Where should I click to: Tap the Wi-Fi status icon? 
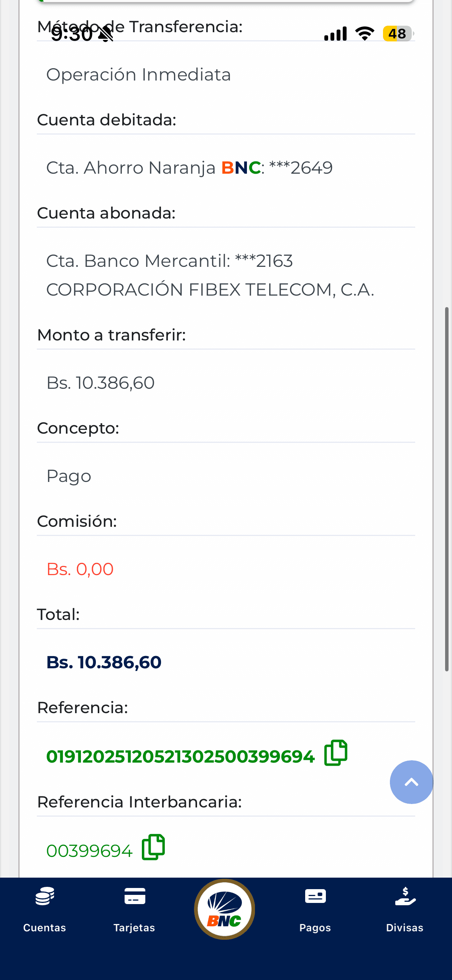tap(365, 34)
